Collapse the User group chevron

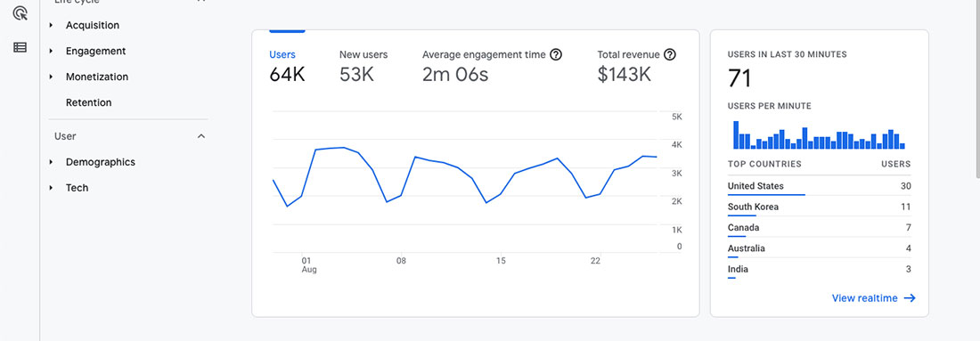[201, 136]
